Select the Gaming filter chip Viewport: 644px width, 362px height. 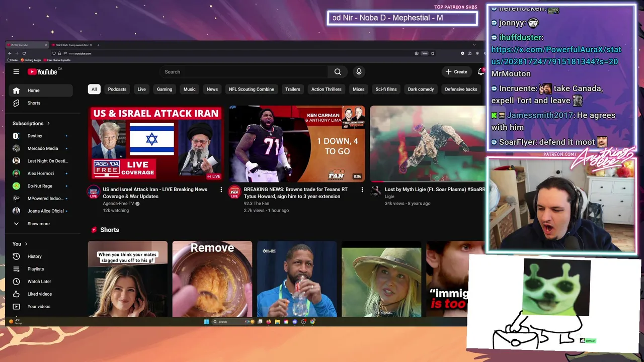tap(165, 89)
